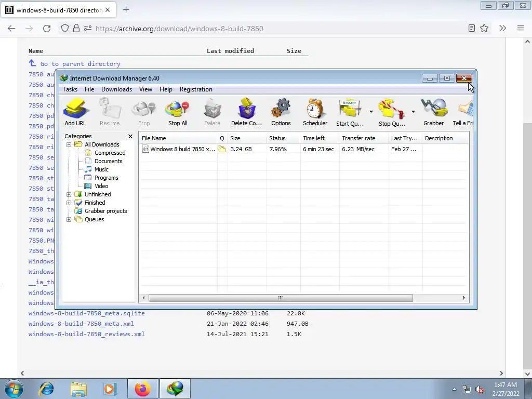532x399 pixels.
Task: Expand the Unfinished tree node
Action: [x=69, y=194]
